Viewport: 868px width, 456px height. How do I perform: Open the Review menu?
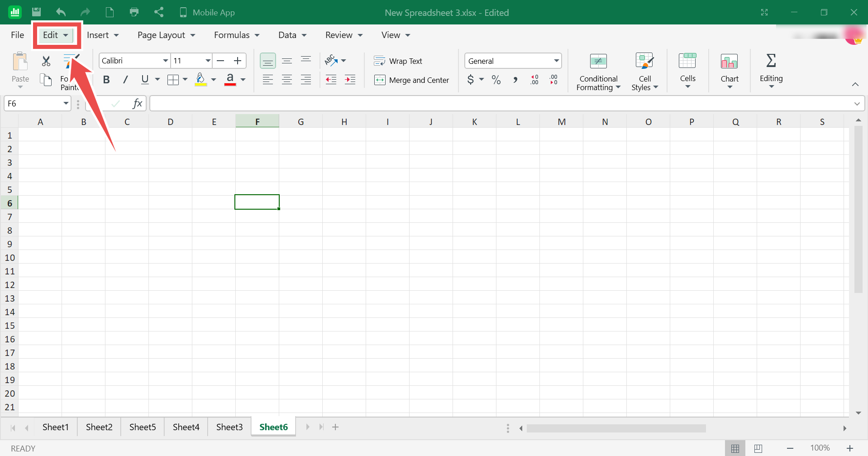coord(344,35)
